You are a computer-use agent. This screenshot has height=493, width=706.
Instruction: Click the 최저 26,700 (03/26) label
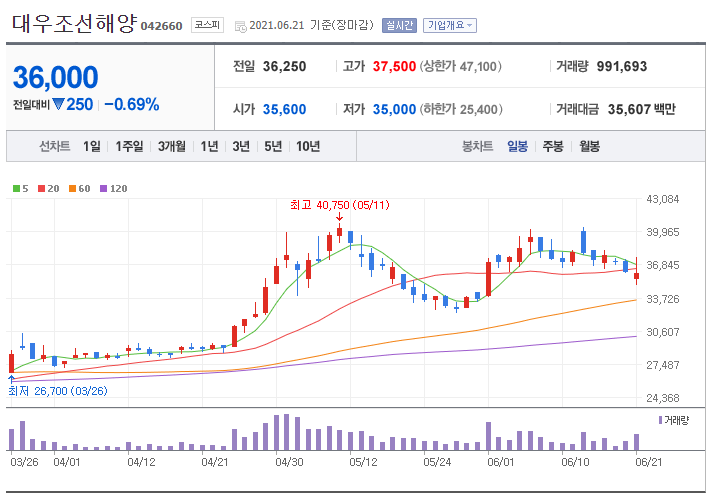[x=58, y=391]
